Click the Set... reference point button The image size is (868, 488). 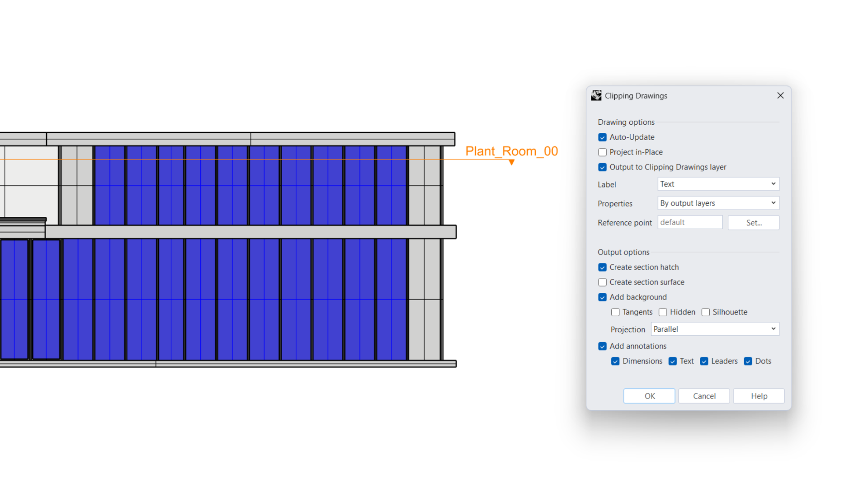point(754,223)
